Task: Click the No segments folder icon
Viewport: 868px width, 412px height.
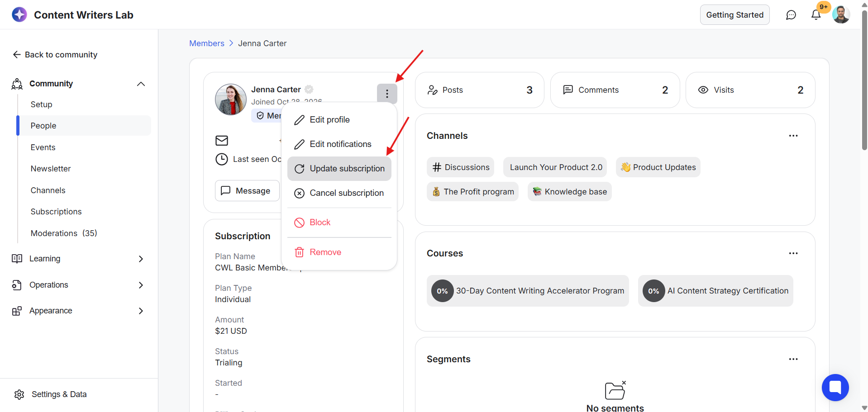Action: pyautogui.click(x=615, y=390)
